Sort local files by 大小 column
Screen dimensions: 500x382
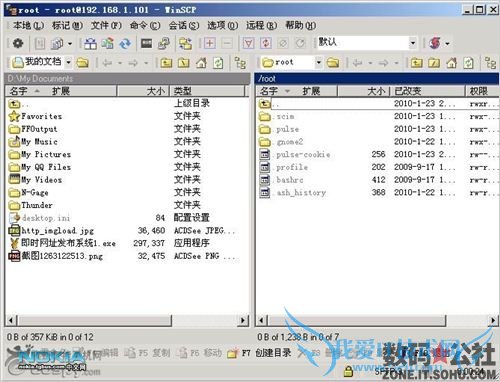(x=143, y=91)
